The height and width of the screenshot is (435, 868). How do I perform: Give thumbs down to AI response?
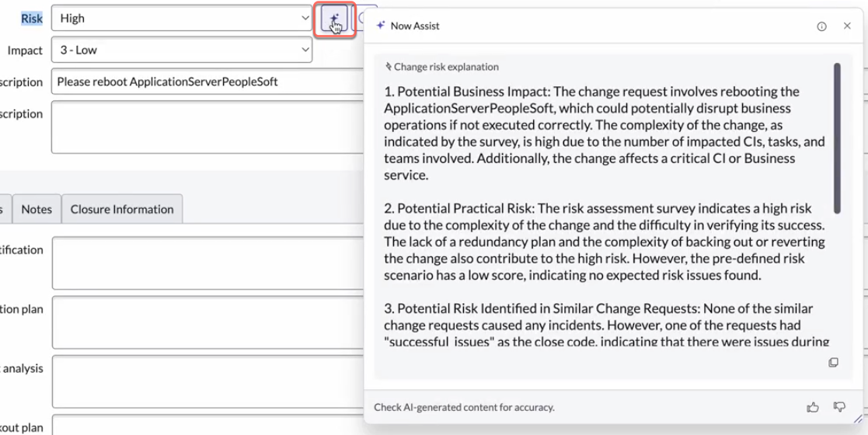point(839,407)
